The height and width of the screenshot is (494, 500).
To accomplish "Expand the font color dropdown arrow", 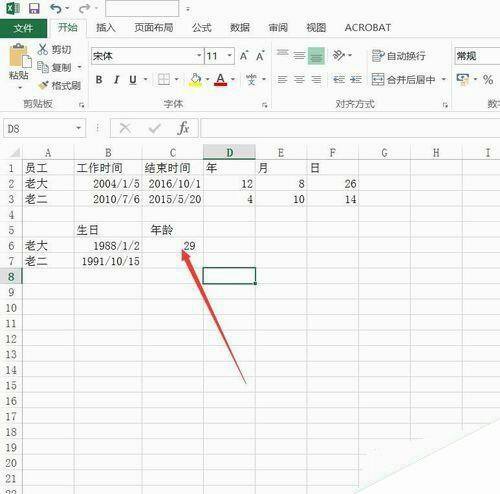I will tap(233, 80).
